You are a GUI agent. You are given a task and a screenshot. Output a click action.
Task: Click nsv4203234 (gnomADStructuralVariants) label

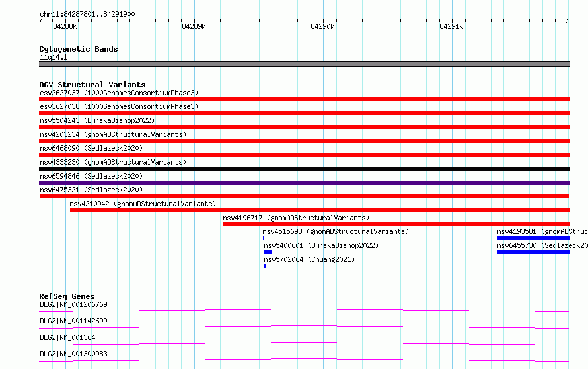113,134
